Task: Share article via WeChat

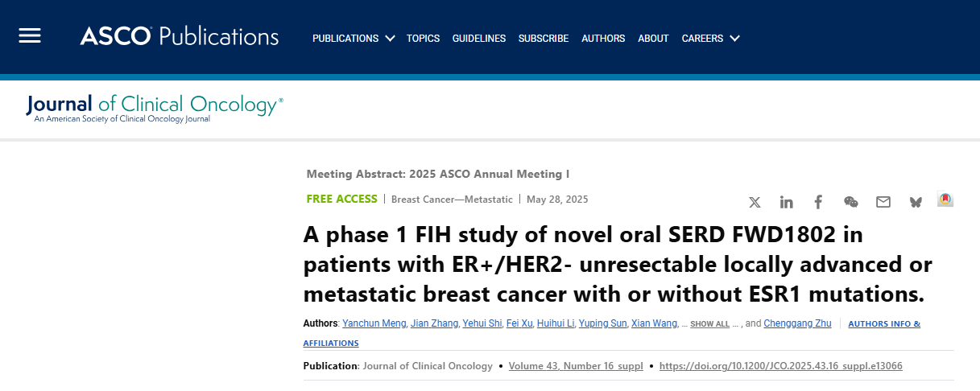Action: [850, 202]
